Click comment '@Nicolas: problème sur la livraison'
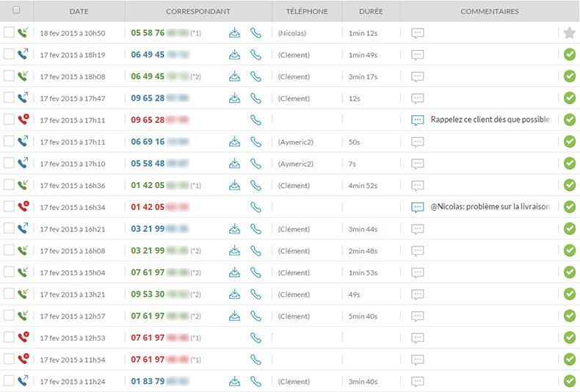The height and width of the screenshot is (392, 580). click(490, 207)
